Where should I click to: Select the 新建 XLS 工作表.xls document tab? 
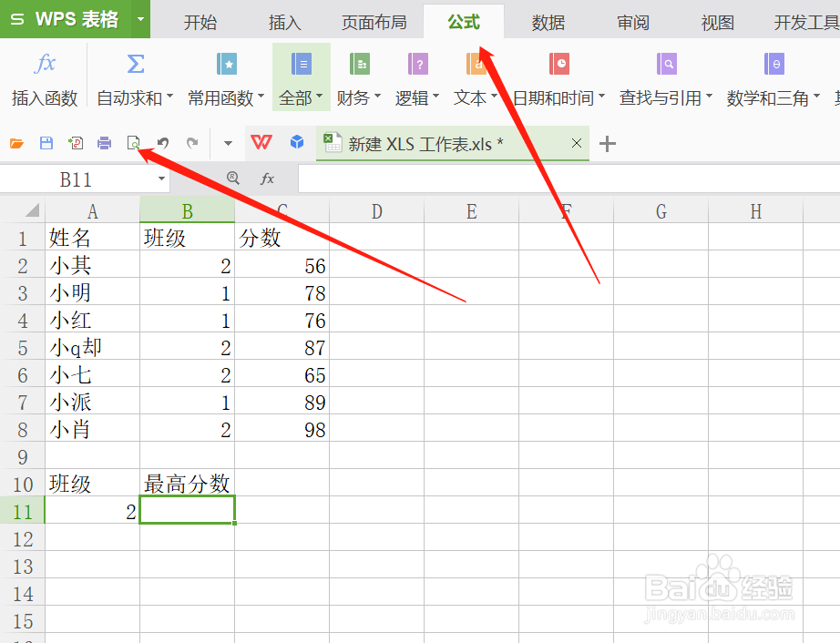(x=453, y=143)
